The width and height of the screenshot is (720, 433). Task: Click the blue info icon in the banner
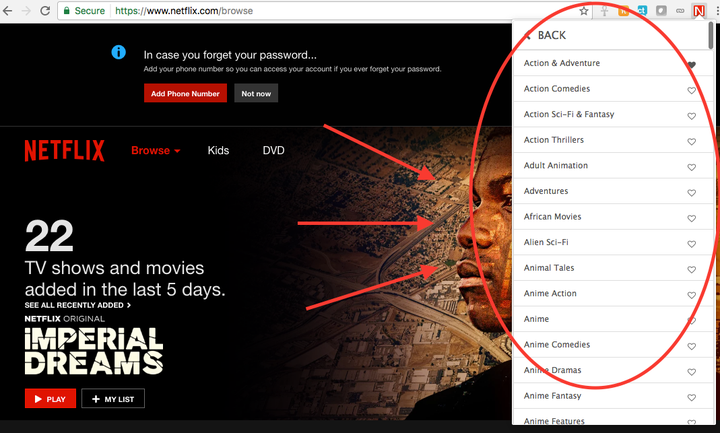pos(119,53)
